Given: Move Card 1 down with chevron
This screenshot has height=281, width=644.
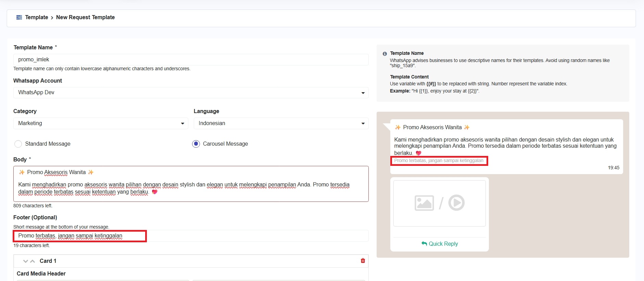Looking at the screenshot, I should [x=26, y=261].
